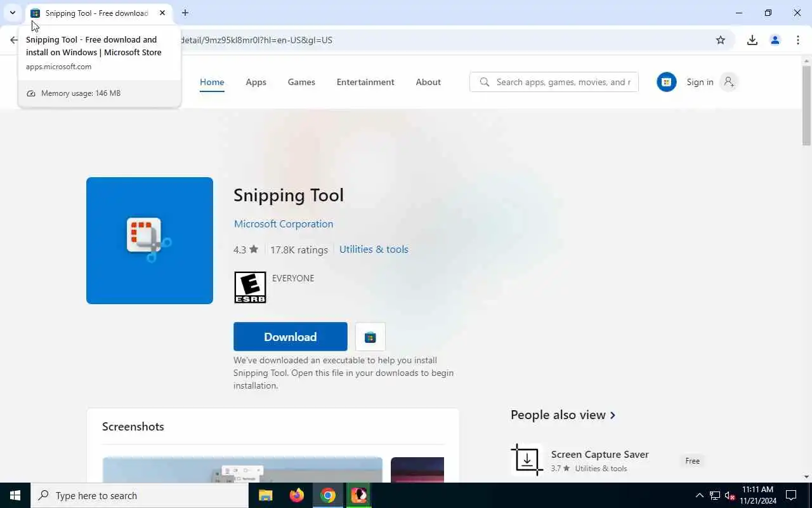Select the Entertainment navigation tab
Screen dimensions: 812x508
(x=365, y=82)
